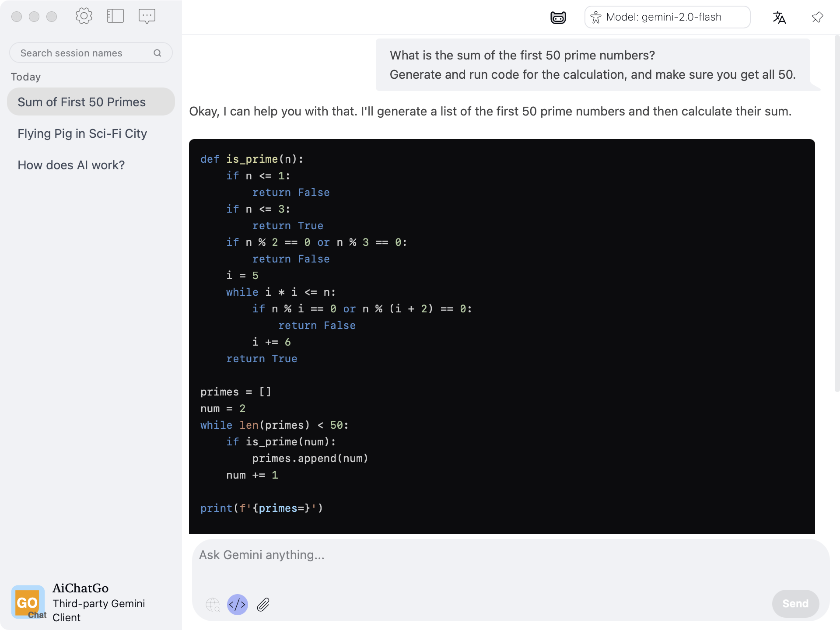Toggle the code execution button

[238, 605]
